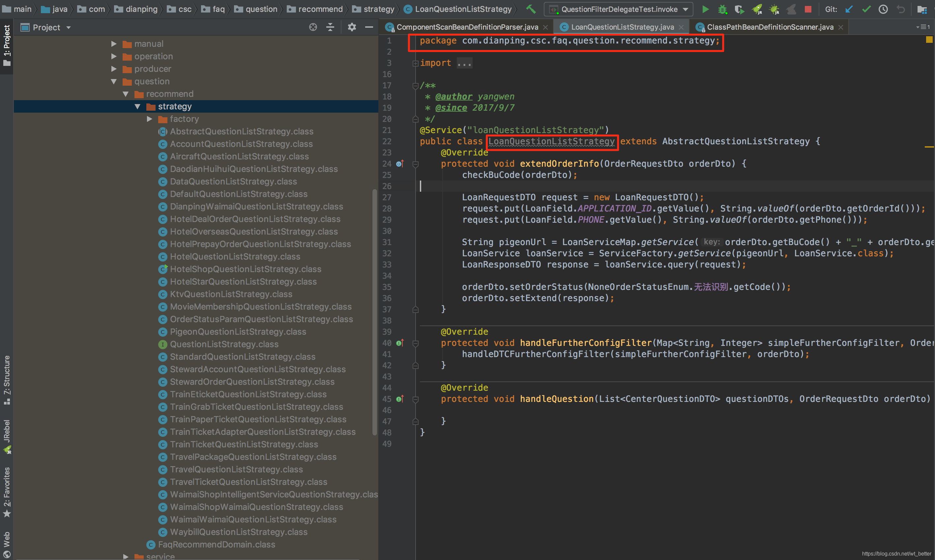Open the run configuration dropdown
This screenshot has width=935, height=560.
[618, 9]
